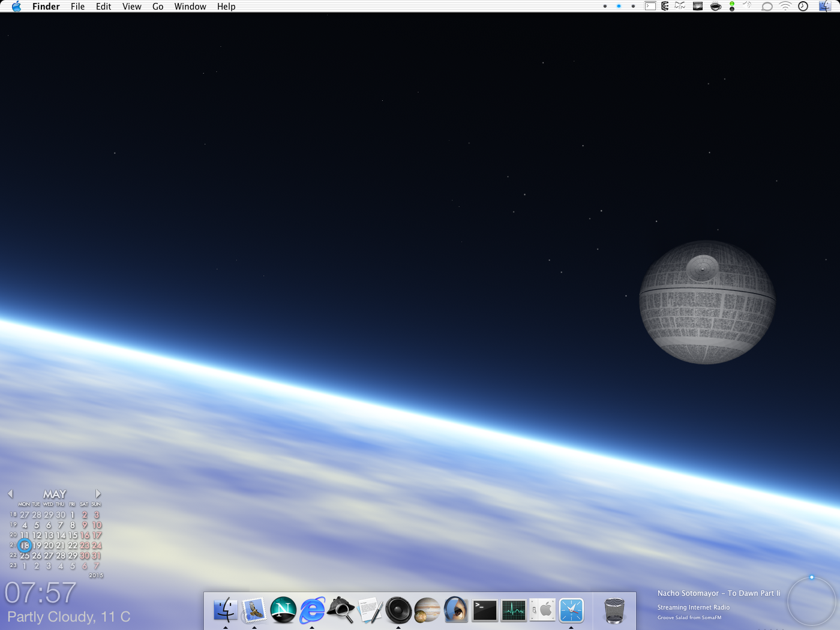Open the Window menu
Screen dimensions: 840x630
(190, 7)
